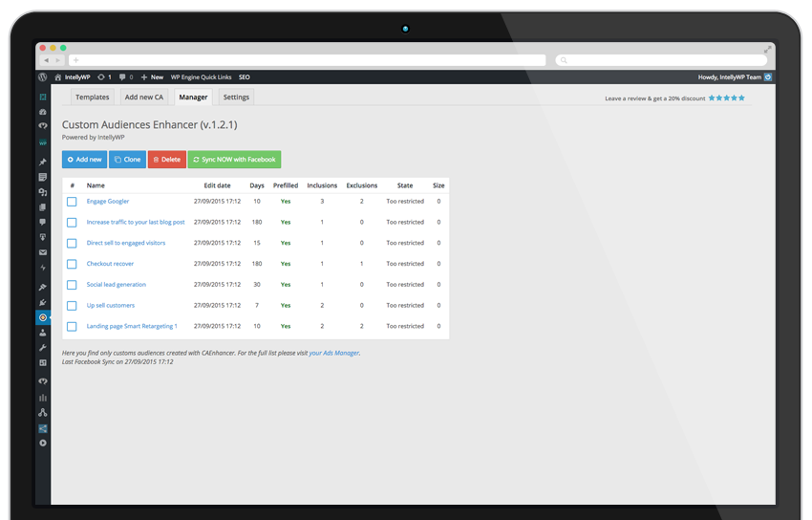The height and width of the screenshot is (520, 812).
Task: Switch to the Templates tab
Action: (x=93, y=97)
